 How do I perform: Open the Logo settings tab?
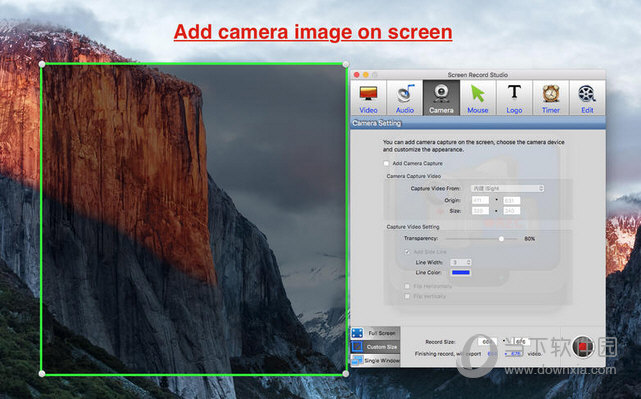pyautogui.click(x=514, y=98)
